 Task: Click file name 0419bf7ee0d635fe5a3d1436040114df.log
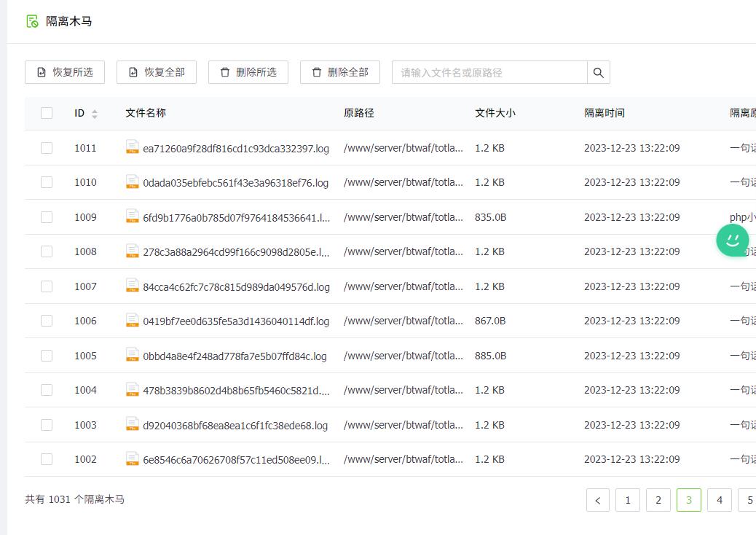tap(236, 321)
